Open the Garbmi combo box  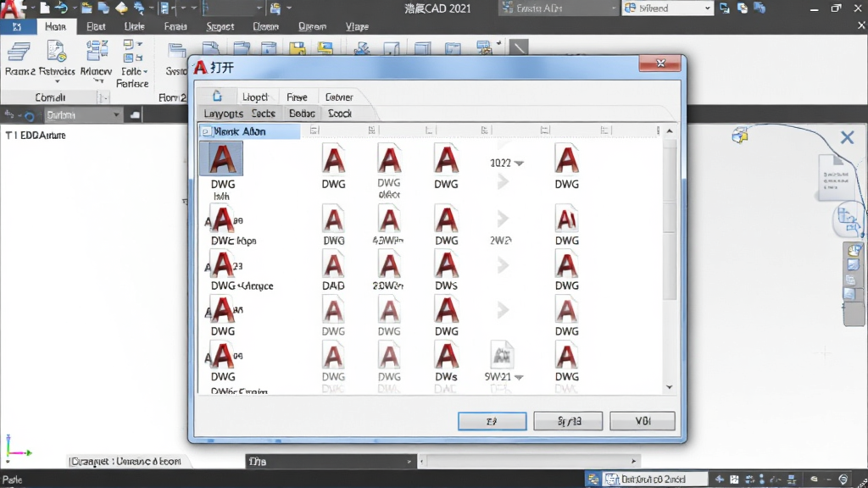coord(82,115)
